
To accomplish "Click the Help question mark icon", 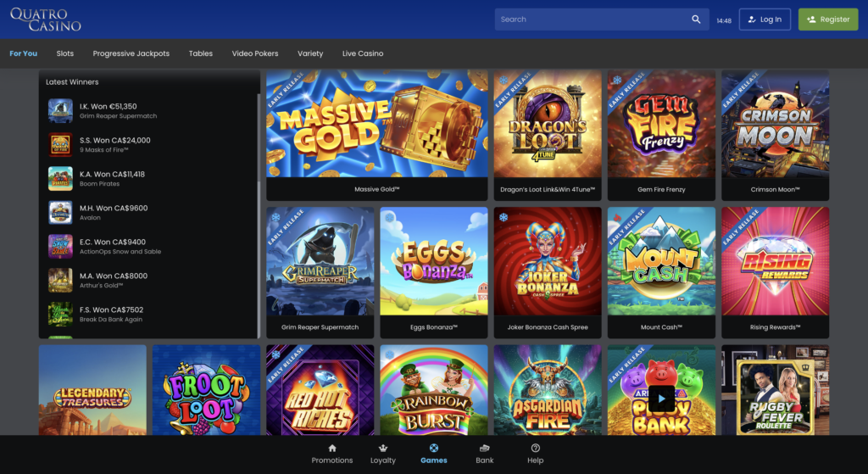I will click(536, 448).
